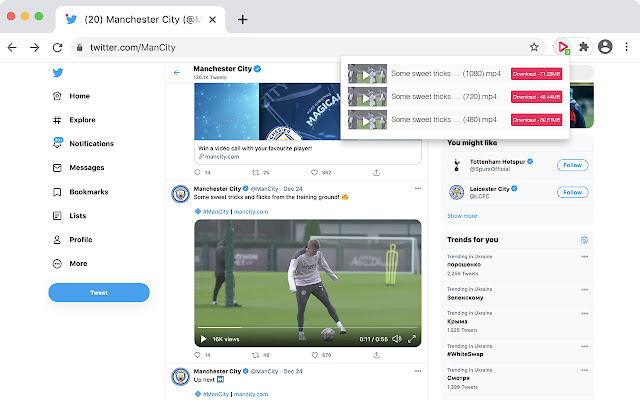Open the Chrome three-dot menu
The height and width of the screenshot is (400, 640).
click(x=627, y=47)
